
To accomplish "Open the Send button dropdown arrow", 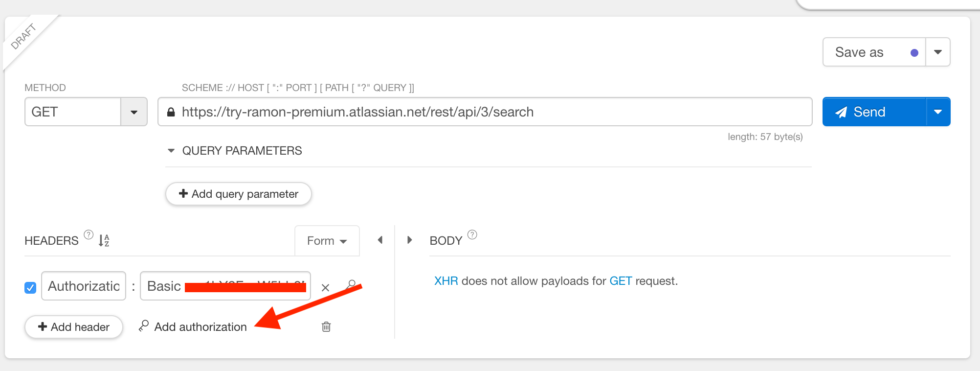I will tap(937, 112).
